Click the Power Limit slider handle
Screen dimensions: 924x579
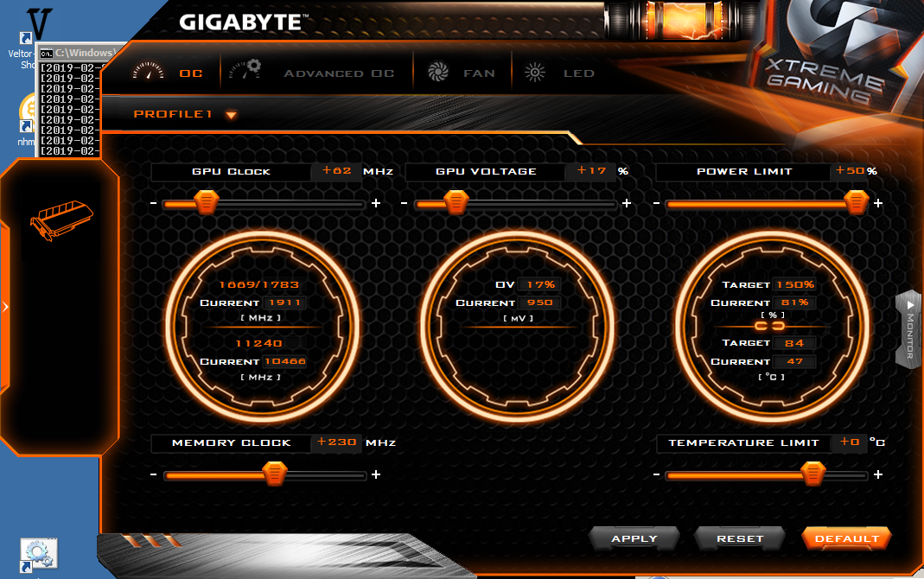click(857, 202)
